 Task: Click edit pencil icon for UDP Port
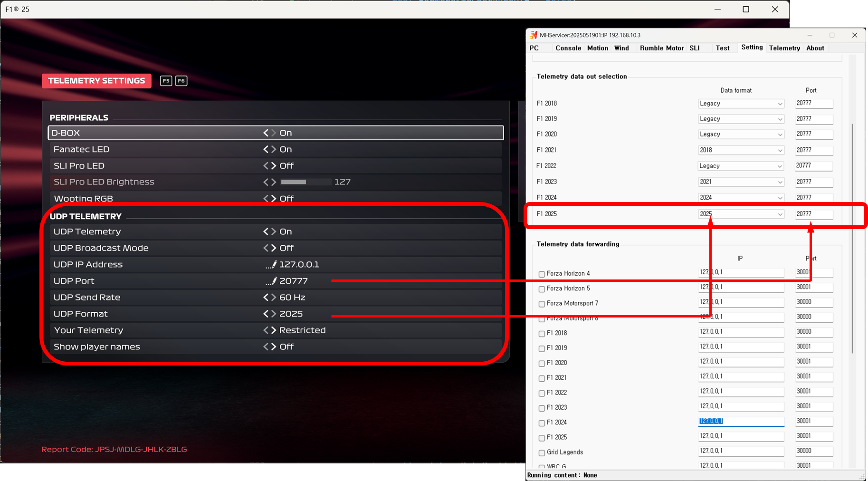tap(271, 281)
